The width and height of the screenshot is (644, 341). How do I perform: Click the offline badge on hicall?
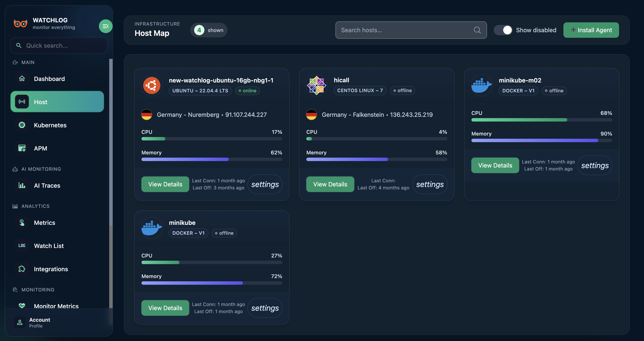[402, 90]
